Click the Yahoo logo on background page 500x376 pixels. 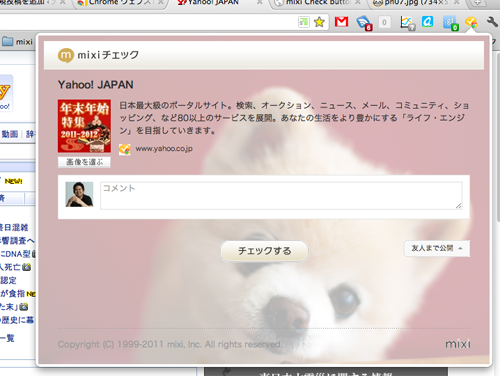pyautogui.click(x=6, y=94)
